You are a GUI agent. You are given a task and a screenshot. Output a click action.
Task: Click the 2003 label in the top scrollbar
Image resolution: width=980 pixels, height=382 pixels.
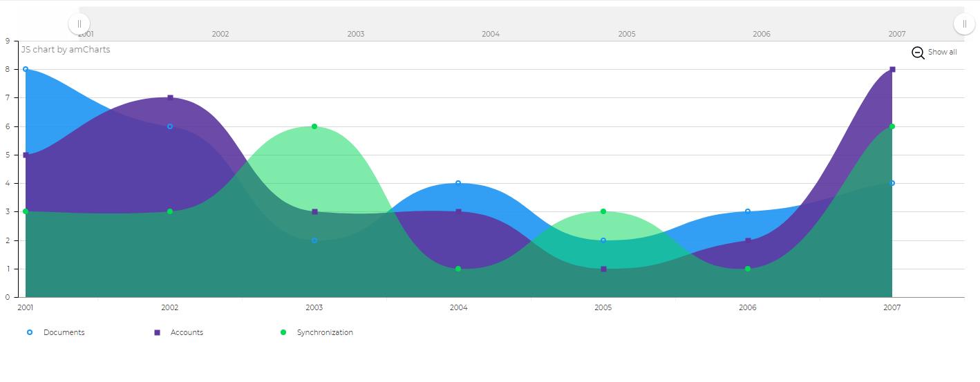click(x=356, y=34)
